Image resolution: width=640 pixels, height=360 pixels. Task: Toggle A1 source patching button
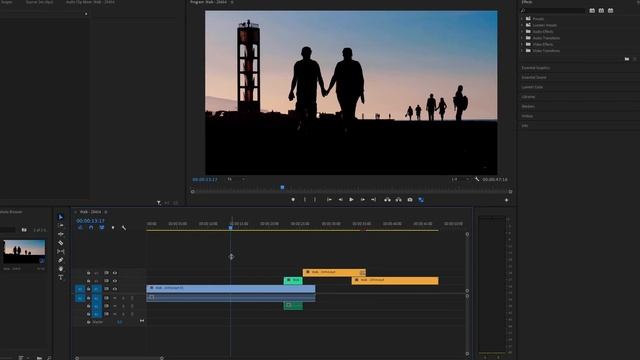[x=80, y=298]
